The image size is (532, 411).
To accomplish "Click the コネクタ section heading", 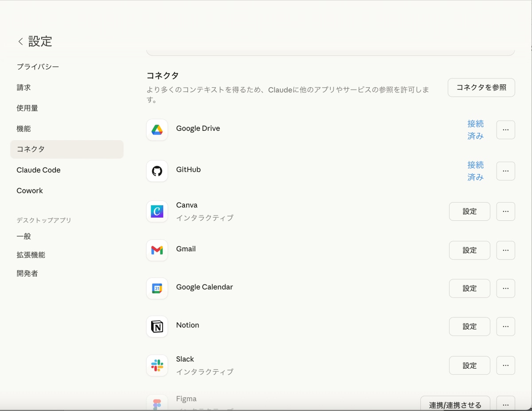I will tap(163, 75).
